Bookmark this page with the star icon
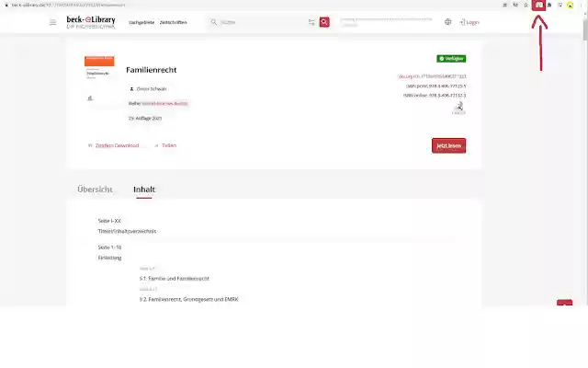This screenshot has width=588, height=368. click(526, 5)
